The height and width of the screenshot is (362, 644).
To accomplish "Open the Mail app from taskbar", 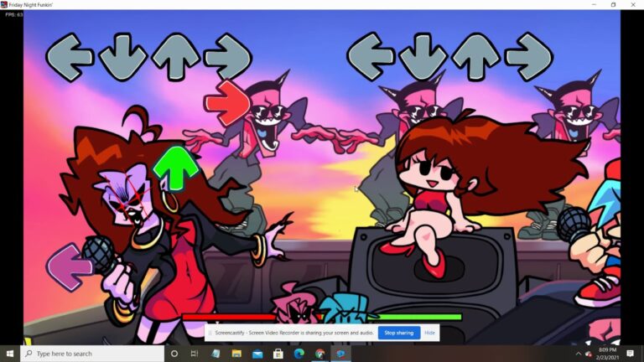I will (x=257, y=354).
